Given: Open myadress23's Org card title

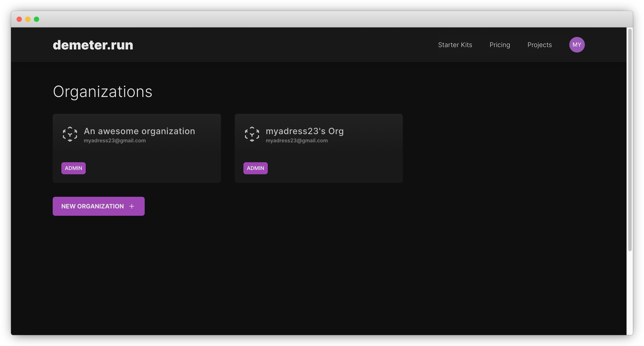Looking at the screenshot, I should [305, 131].
